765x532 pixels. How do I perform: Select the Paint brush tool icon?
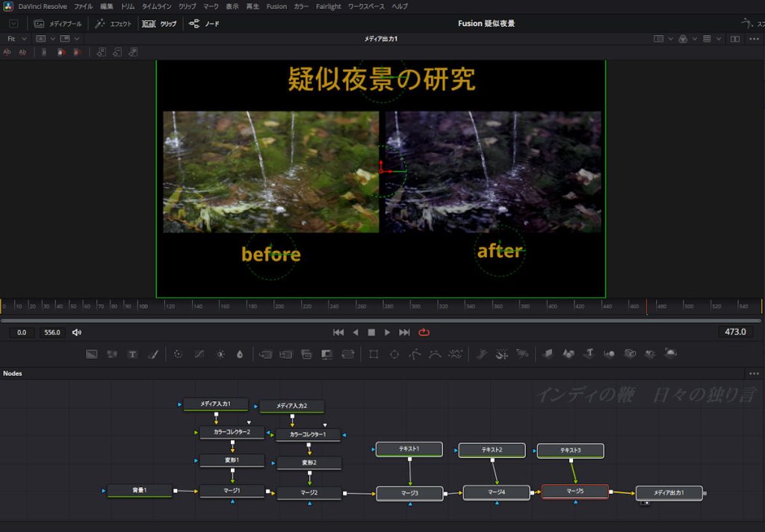click(x=153, y=354)
